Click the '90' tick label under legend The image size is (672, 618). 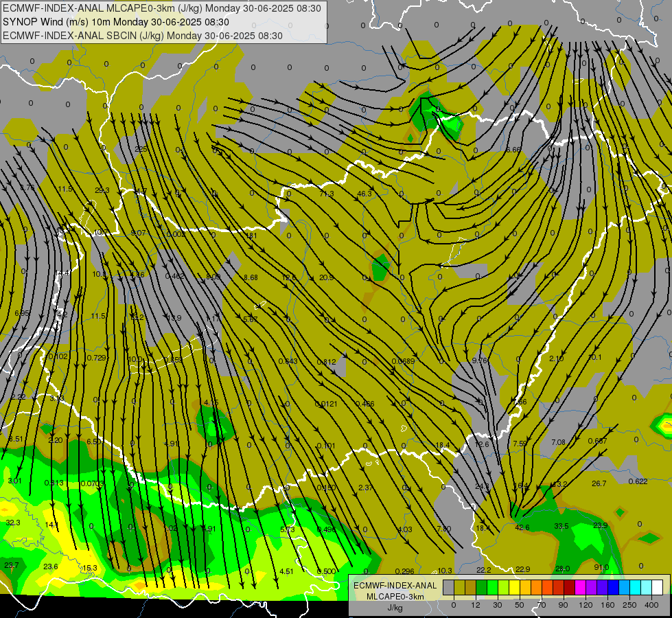563,605
